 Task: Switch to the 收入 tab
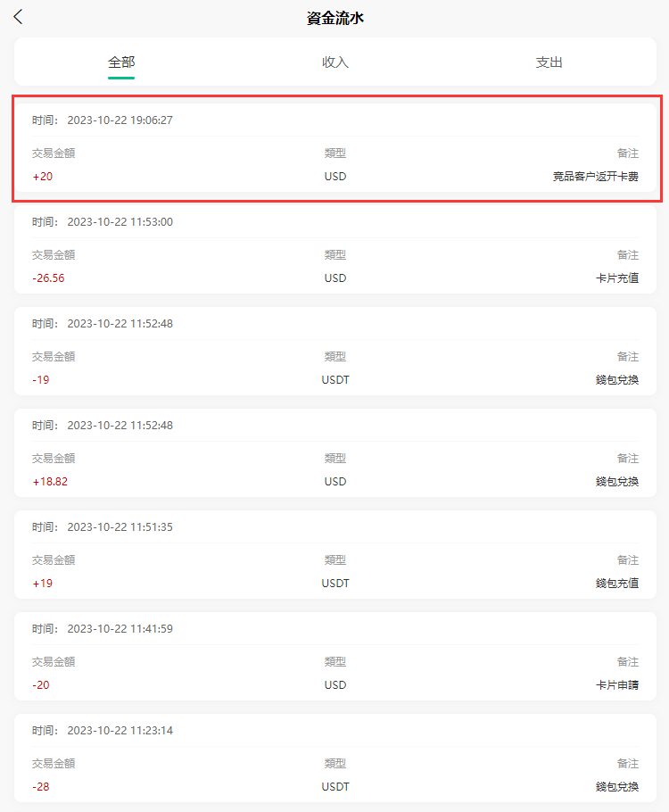pos(334,62)
